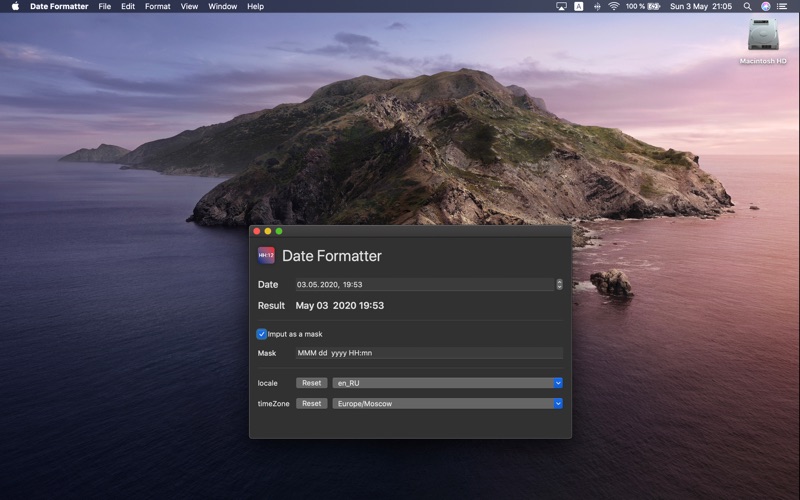
Task: Open Notification Center list icon
Action: 782,6
